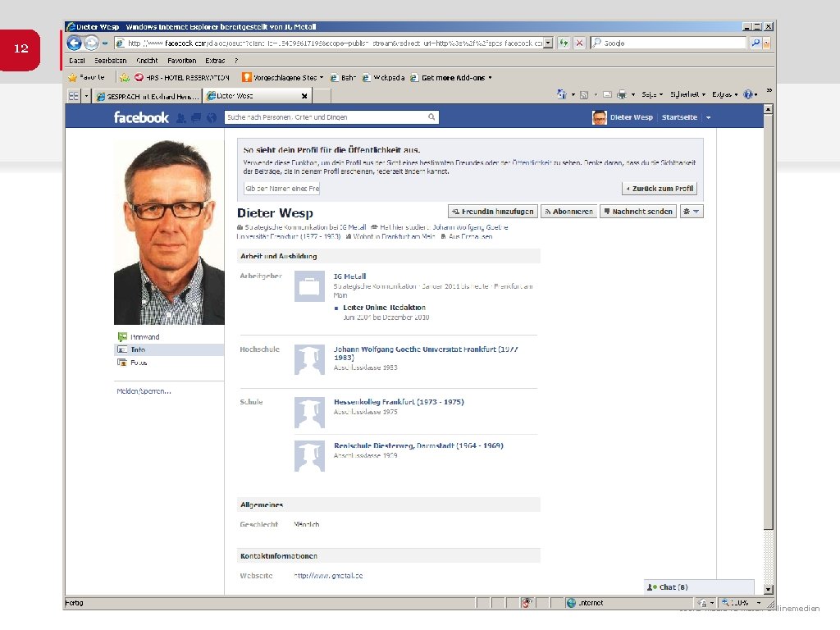Click the Hessenkolleg Frankfurt school link
The image size is (840, 630).
tap(399, 402)
